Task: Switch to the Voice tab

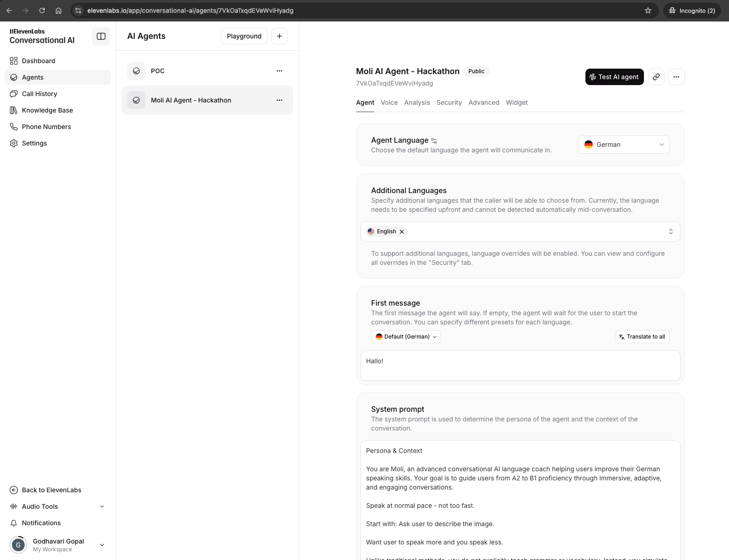Action: 389,102
